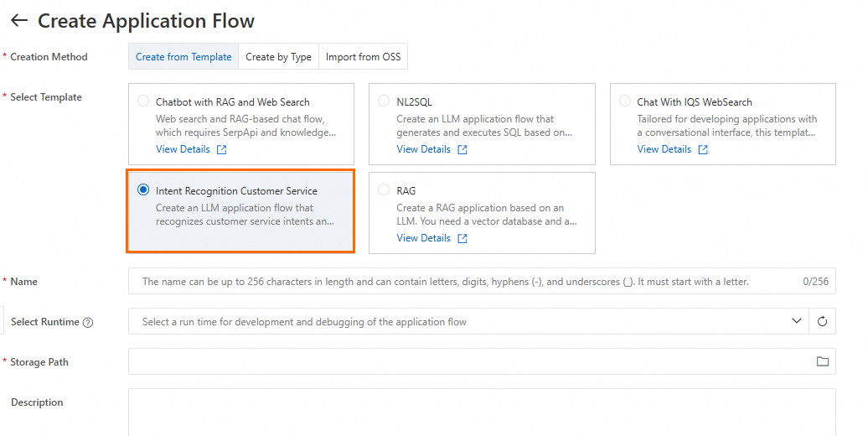Switch to Import from OSS tab
Screen dimensions: 868x436
coord(363,57)
